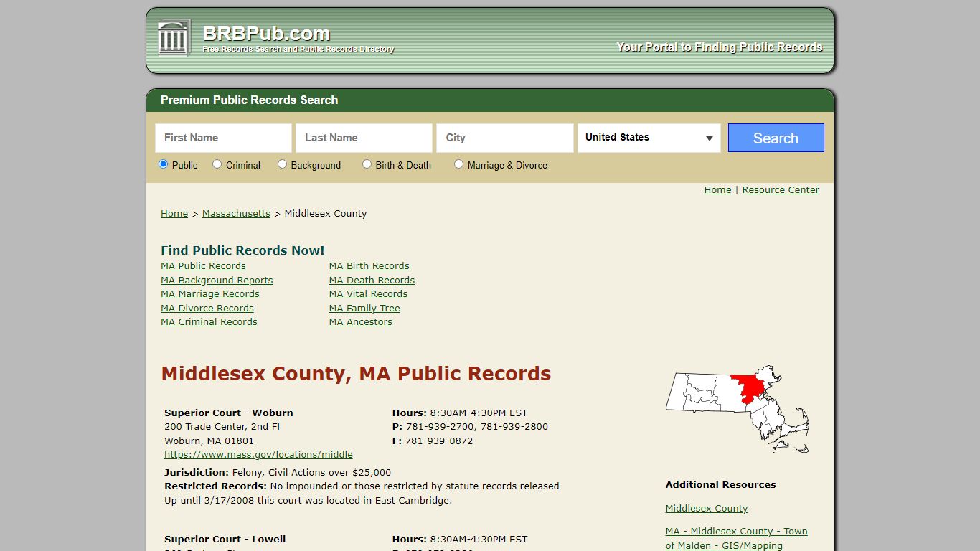This screenshot has width=980, height=551.
Task: Click the Jurisdiction line for Woburn court
Action: (x=278, y=473)
